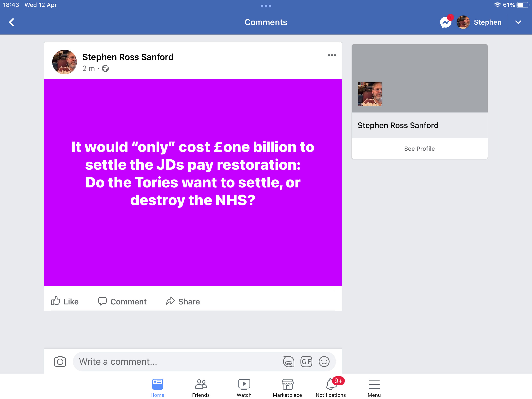Tap the 18:43 clock in the status bar
The width and height of the screenshot is (532, 399).
click(x=11, y=5)
